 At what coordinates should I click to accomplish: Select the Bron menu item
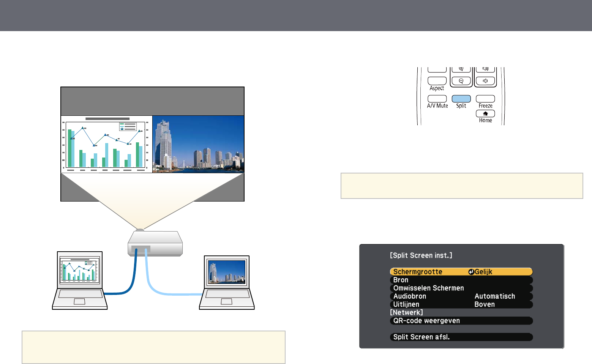click(x=461, y=280)
